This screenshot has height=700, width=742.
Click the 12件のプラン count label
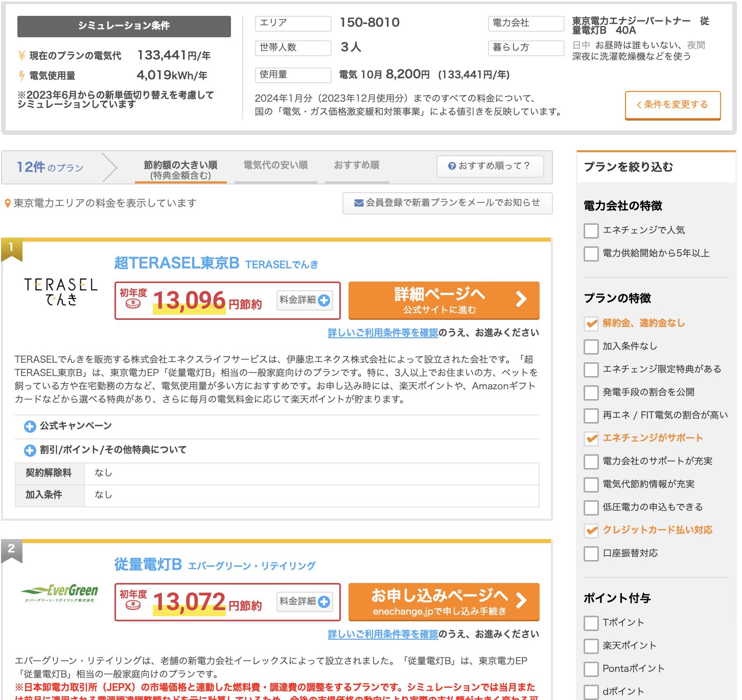coord(50,167)
